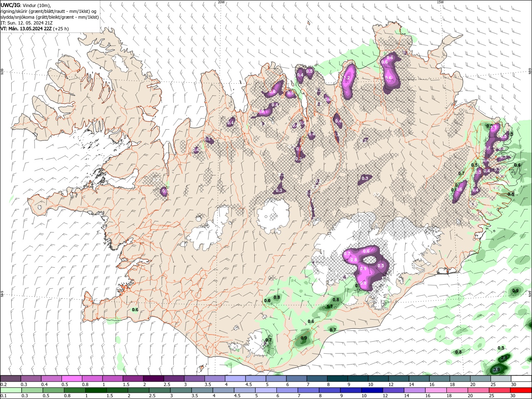
Task: Pick the white swatch after 30, upper legend
Action: tap(521, 379)
